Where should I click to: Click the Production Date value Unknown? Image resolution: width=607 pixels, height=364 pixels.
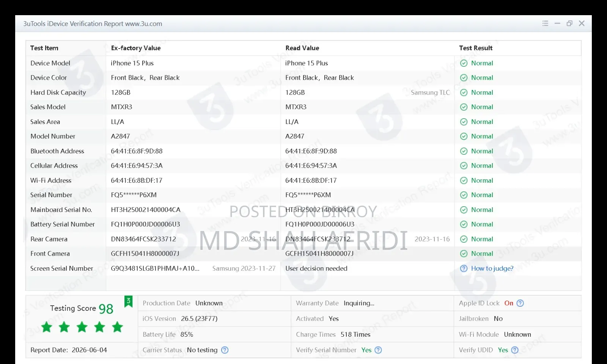[x=209, y=303]
